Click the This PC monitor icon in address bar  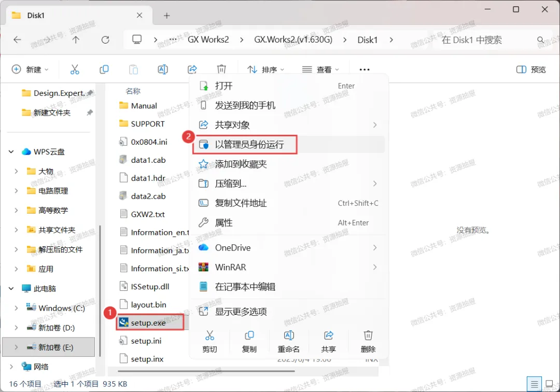pyautogui.click(x=137, y=39)
